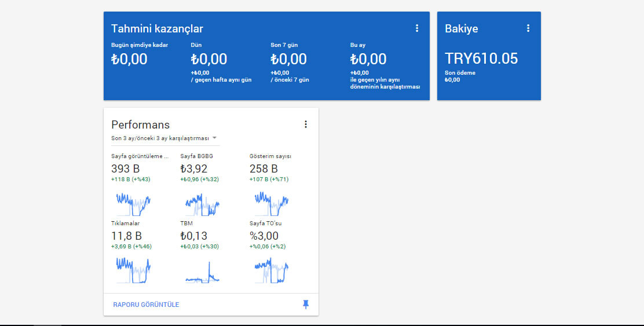Click the 393 B page views metric
Image resolution: width=644 pixels, height=326 pixels.
126,169
